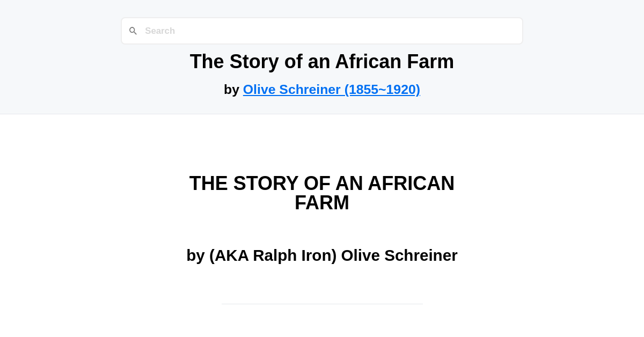Open the Olive Schreiner (1855~1920) author link

click(331, 89)
